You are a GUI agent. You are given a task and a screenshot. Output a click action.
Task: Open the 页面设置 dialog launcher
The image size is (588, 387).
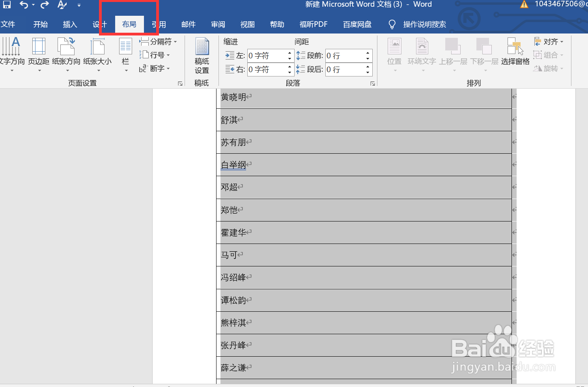(x=180, y=83)
